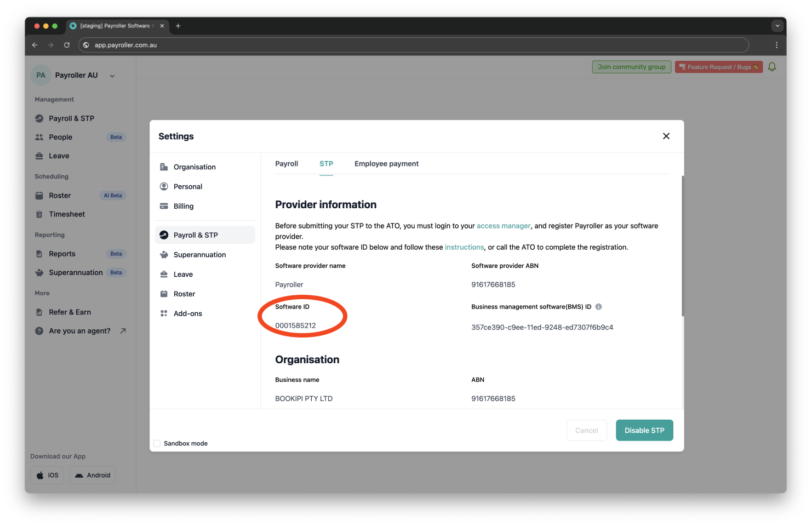Select the People section in sidebar
The image size is (812, 526).
59,137
